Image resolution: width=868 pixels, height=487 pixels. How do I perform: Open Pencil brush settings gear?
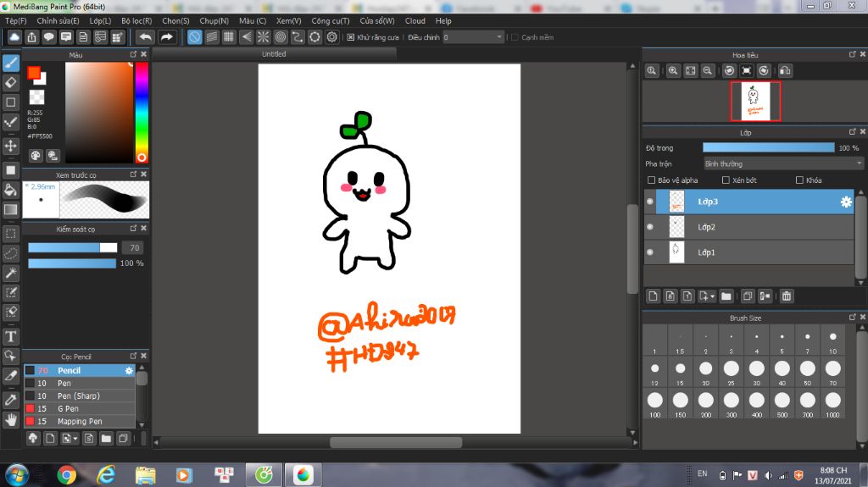click(x=129, y=371)
